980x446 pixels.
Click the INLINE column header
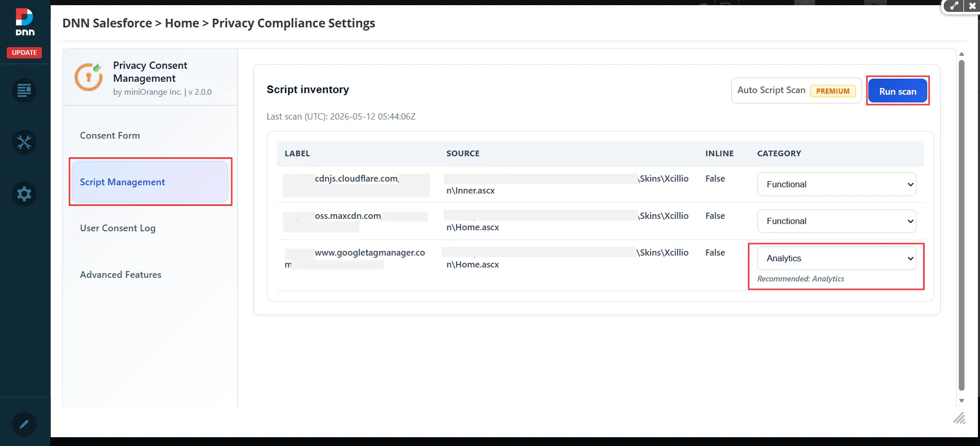[719, 154]
